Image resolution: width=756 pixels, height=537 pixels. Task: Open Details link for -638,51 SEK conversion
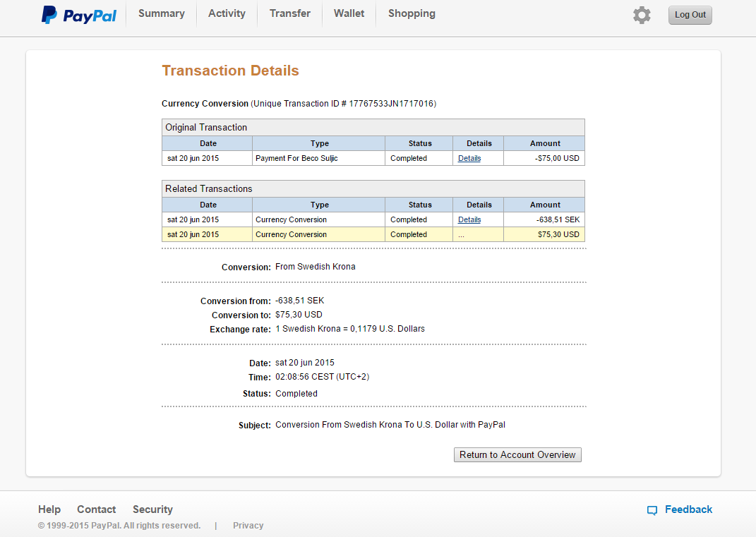469,219
